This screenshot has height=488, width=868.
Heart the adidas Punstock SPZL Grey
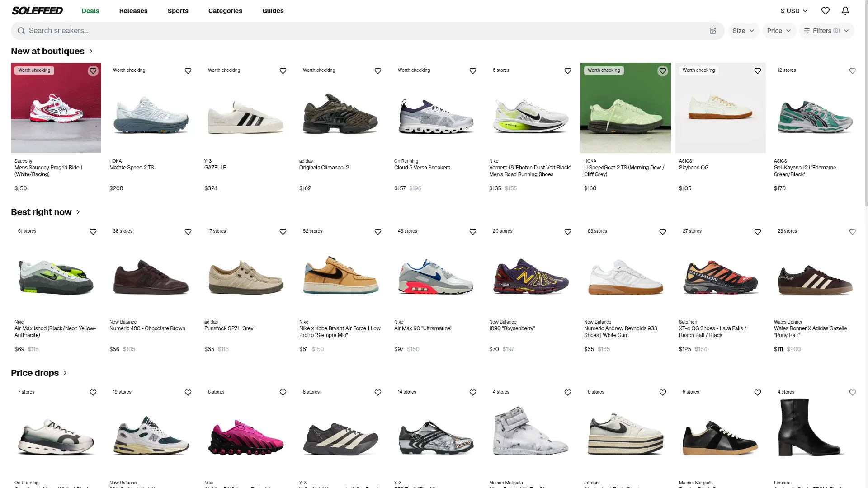click(x=283, y=232)
